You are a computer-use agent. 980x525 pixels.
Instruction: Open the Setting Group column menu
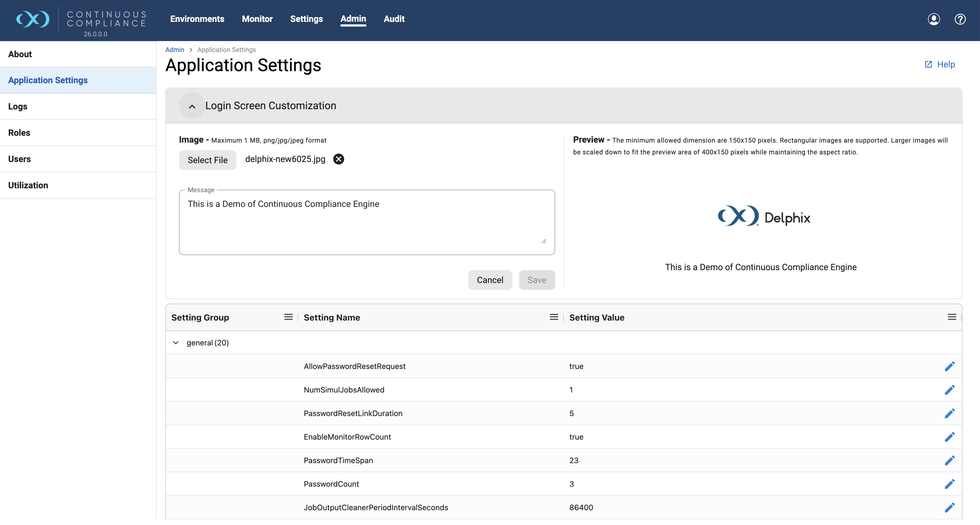[288, 317]
